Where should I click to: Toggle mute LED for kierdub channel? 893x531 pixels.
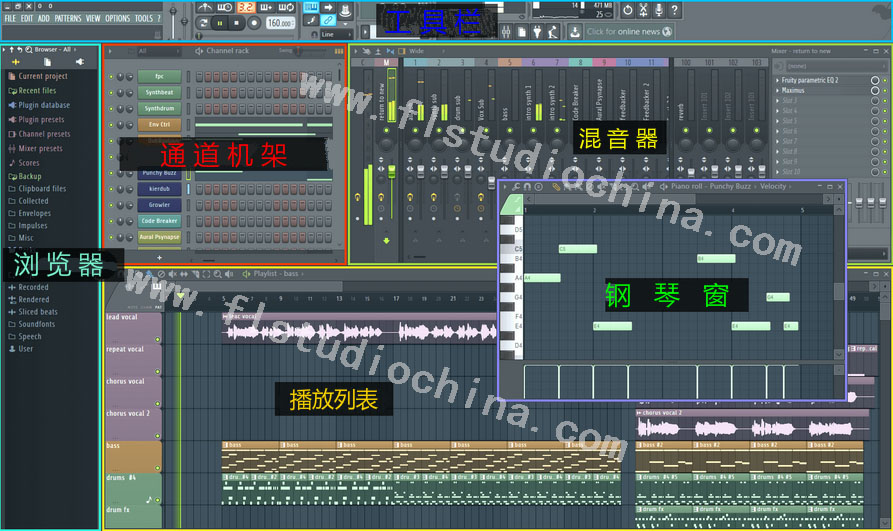[x=111, y=189]
